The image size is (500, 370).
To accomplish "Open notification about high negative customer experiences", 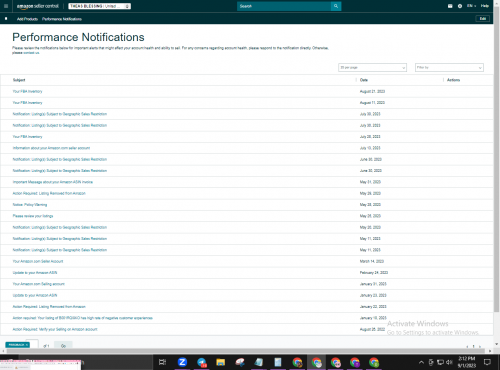I will [x=82, y=318].
